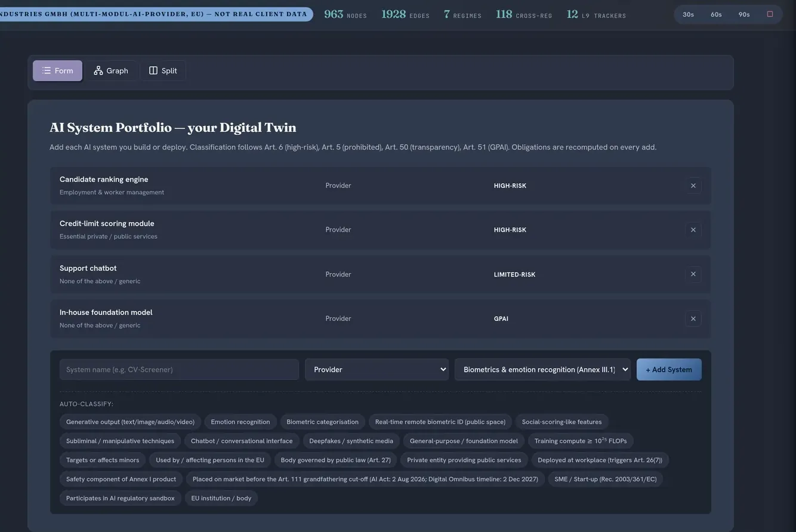796x532 pixels.
Task: Click the 118 cross-reg counter
Action: coord(524,14)
